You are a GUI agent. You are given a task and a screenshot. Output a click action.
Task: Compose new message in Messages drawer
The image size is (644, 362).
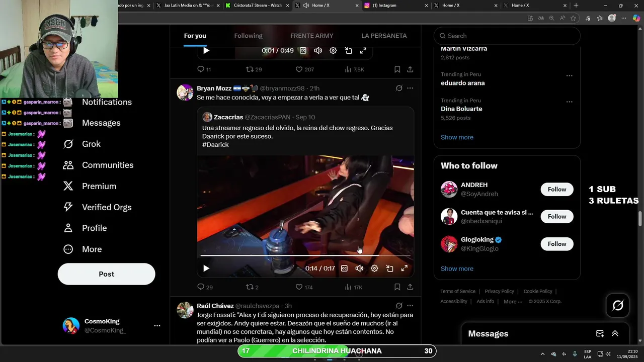(600, 334)
